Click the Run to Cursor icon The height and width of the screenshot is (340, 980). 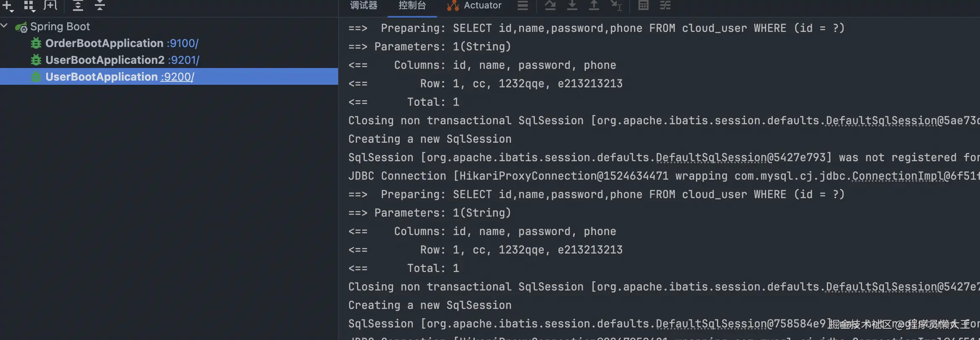click(x=616, y=5)
